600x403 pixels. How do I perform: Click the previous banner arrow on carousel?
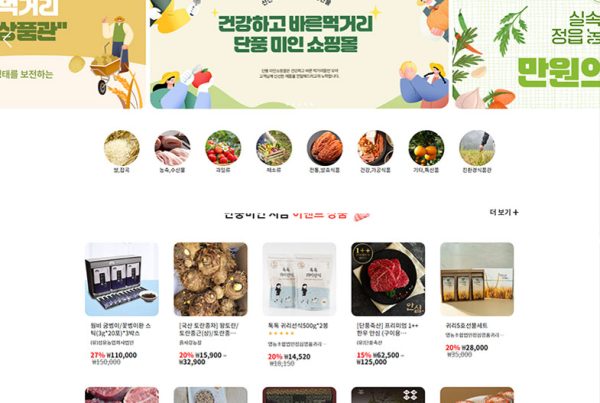7,40
